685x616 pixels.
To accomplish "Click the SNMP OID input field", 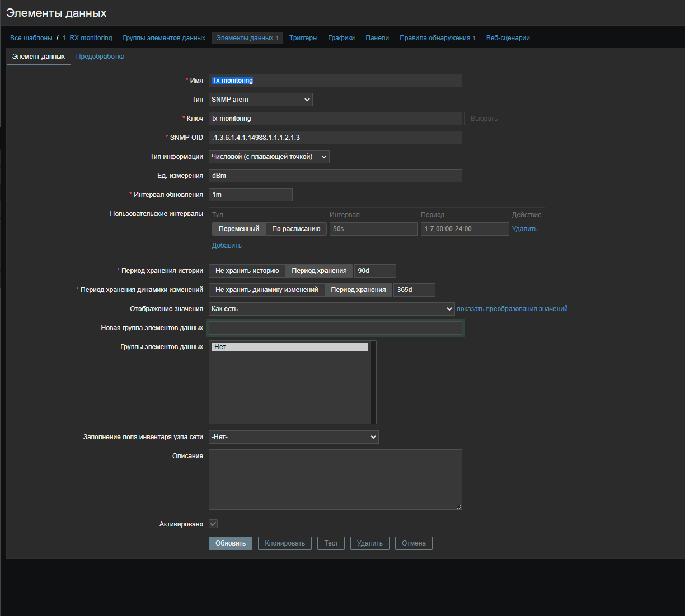I will pyautogui.click(x=335, y=138).
